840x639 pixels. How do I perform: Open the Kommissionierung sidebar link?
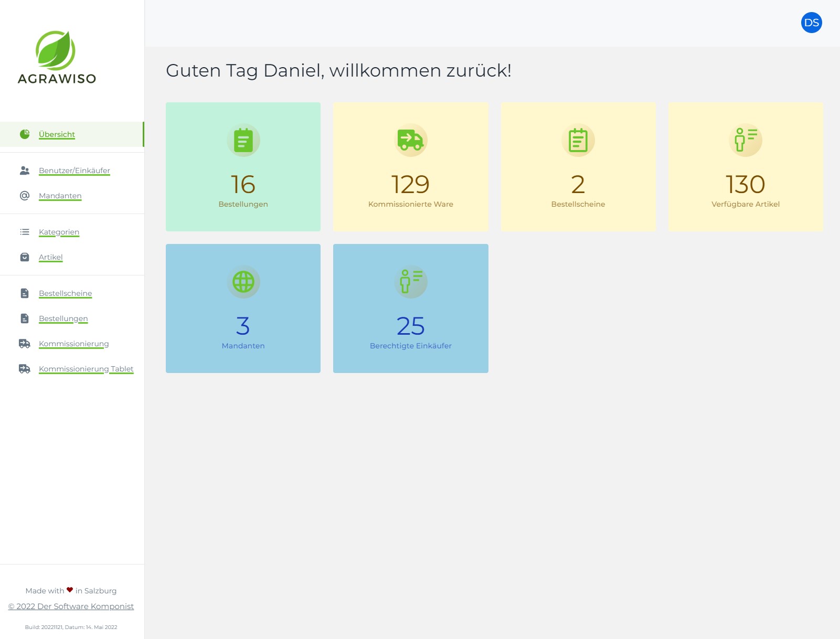pos(74,344)
